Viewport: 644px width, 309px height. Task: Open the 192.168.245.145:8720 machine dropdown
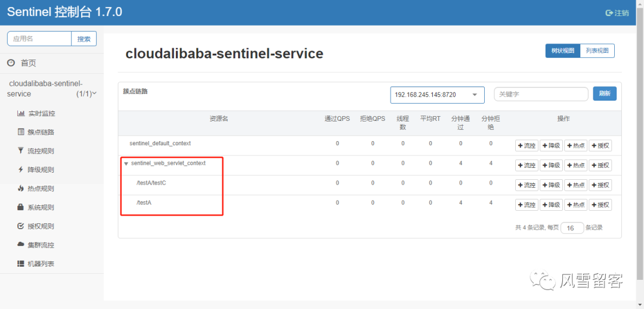(438, 95)
